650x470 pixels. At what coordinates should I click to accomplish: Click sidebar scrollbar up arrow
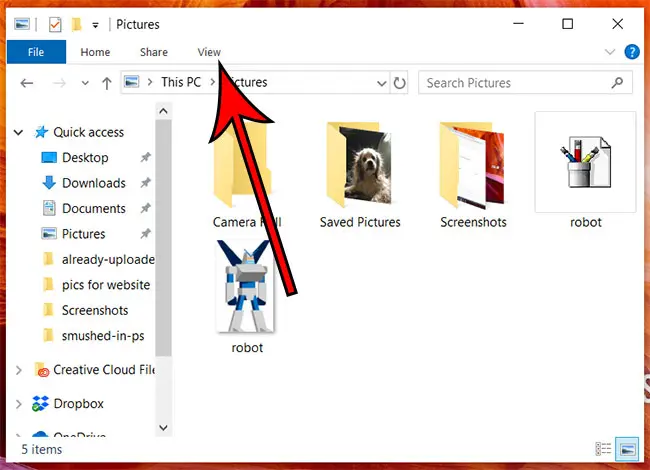(x=163, y=111)
